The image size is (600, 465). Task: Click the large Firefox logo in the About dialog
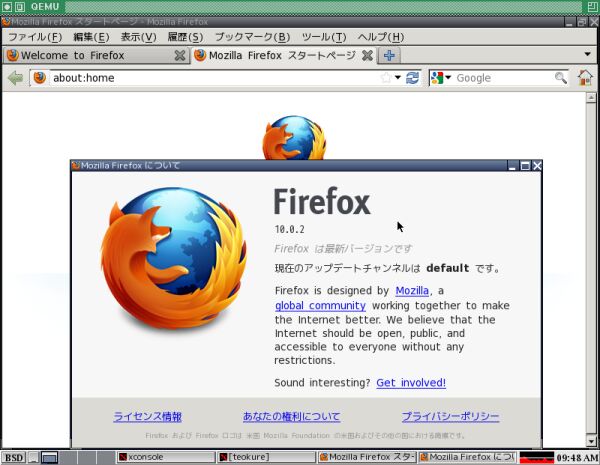point(174,257)
